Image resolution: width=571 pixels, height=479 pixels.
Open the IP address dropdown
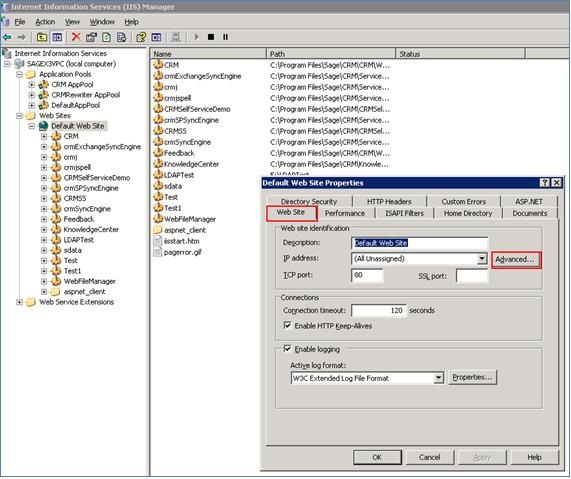point(481,259)
